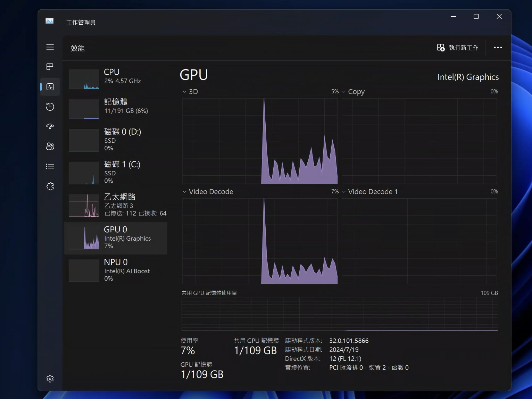Click the Intel(R) Graphics title text
Image resolution: width=532 pixels, height=399 pixels.
coord(468,77)
